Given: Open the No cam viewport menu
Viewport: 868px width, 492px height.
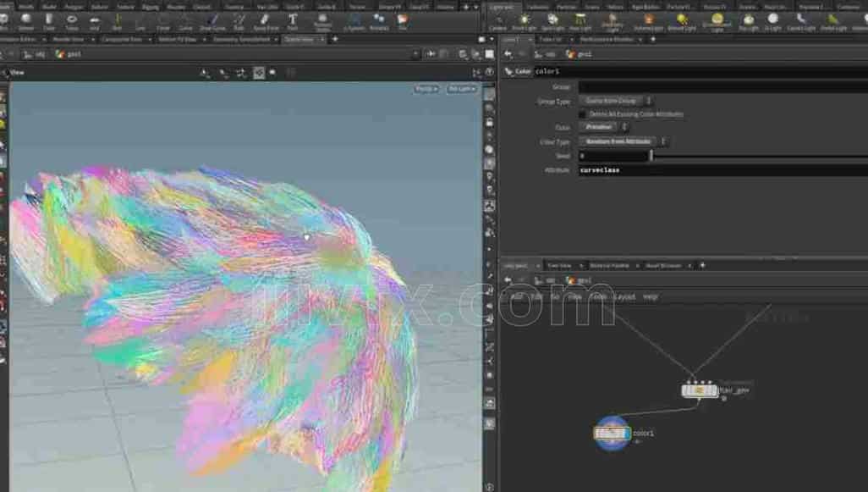Looking at the screenshot, I should pos(462,89).
